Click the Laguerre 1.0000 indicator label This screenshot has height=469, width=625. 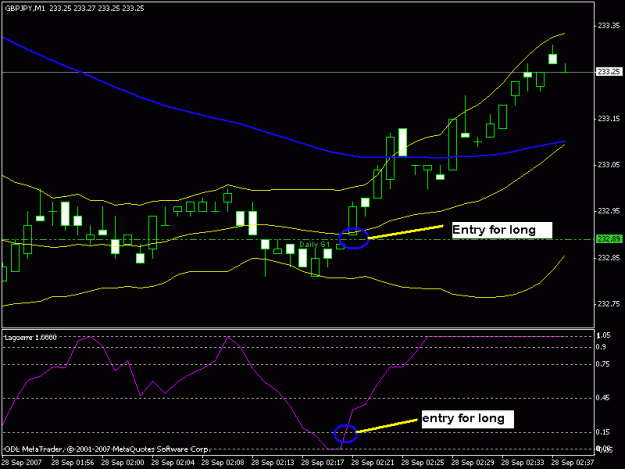[x=31, y=338]
